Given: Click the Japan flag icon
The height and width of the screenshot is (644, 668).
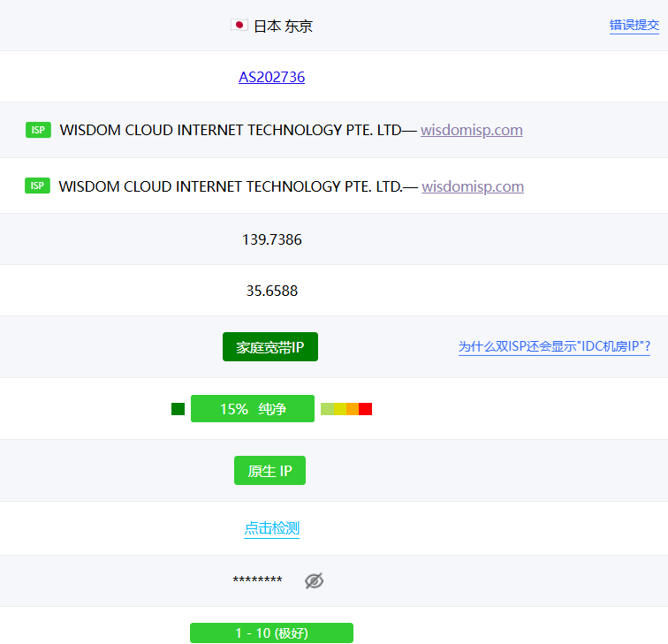Looking at the screenshot, I should click(x=239, y=26).
